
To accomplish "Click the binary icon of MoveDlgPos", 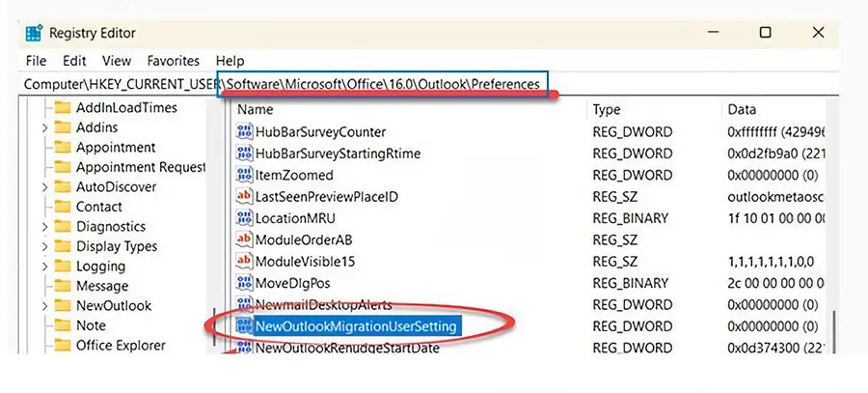I will pos(244,283).
